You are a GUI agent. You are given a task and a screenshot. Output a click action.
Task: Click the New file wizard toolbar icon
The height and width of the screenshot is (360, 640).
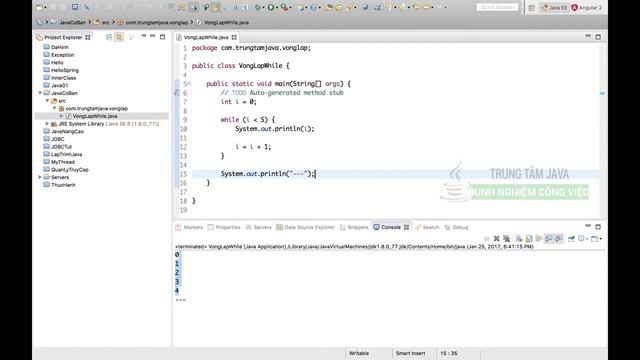point(40,7)
